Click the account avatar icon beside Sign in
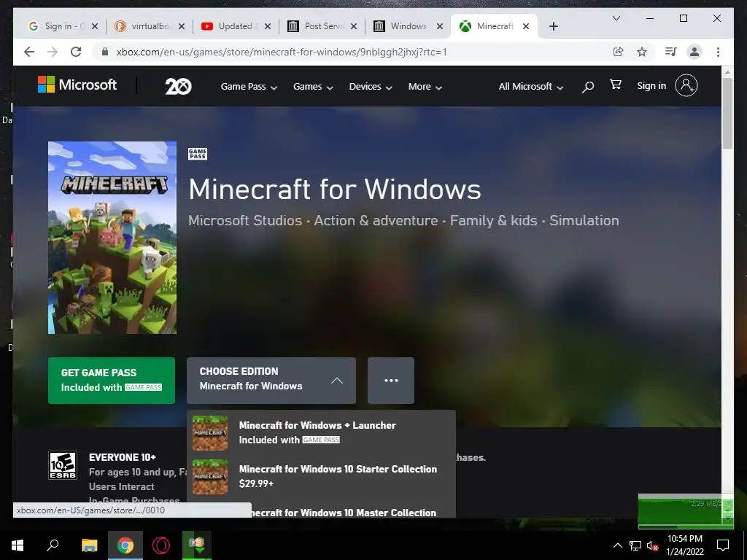Viewport: 747px width, 560px height. pyautogui.click(x=686, y=86)
